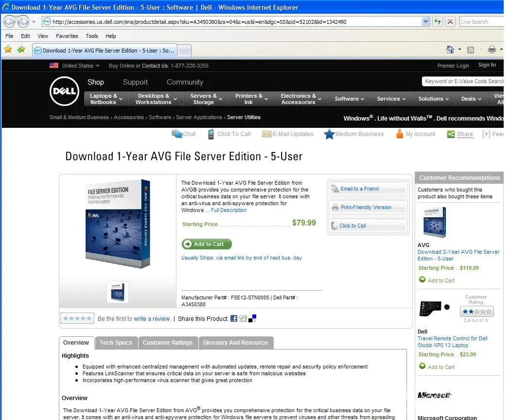Switch to the Customer Ratings tab
This screenshot has width=528, height=420.
(x=167, y=343)
